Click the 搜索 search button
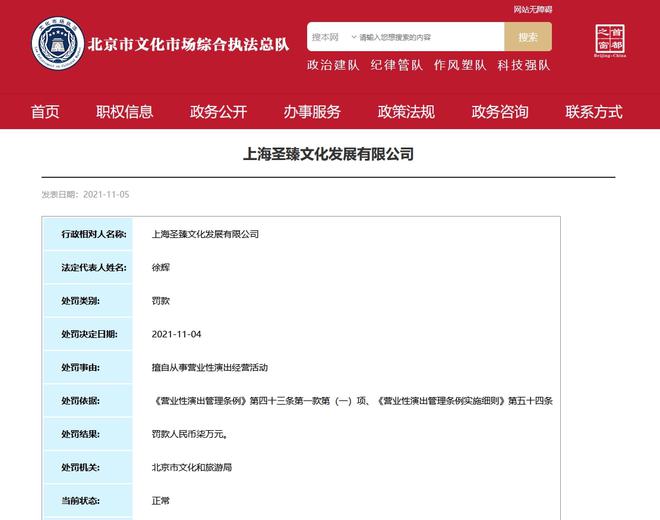Viewport: 660px width, 520px height. pos(528,37)
